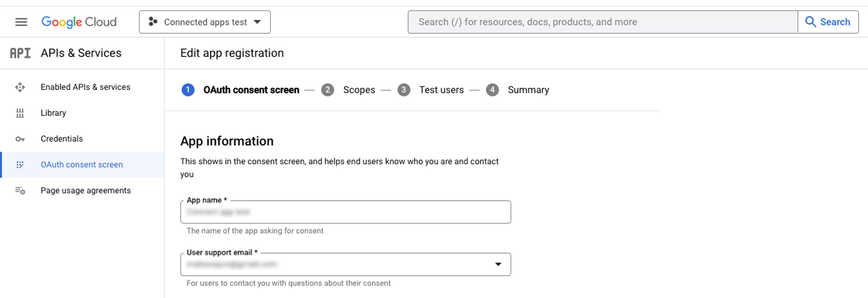Click the Enabled APIs & services icon

coord(20,87)
